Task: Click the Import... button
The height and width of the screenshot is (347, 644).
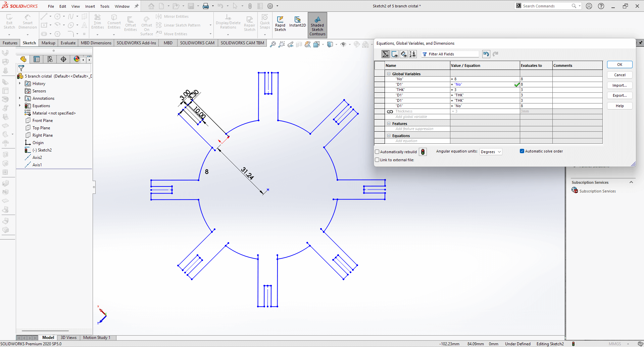Action: click(x=620, y=85)
